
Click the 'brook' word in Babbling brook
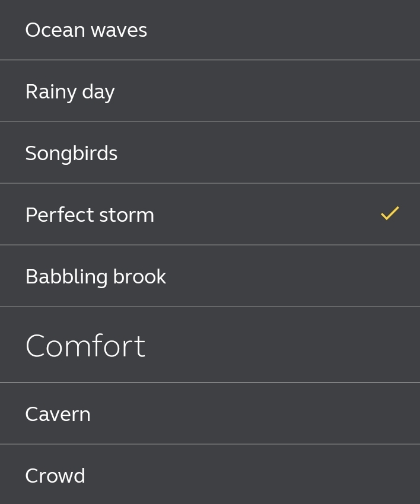[139, 276]
